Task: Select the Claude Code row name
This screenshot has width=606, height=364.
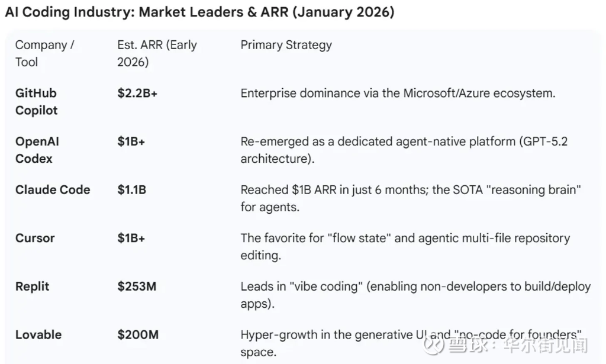Action: (53, 190)
